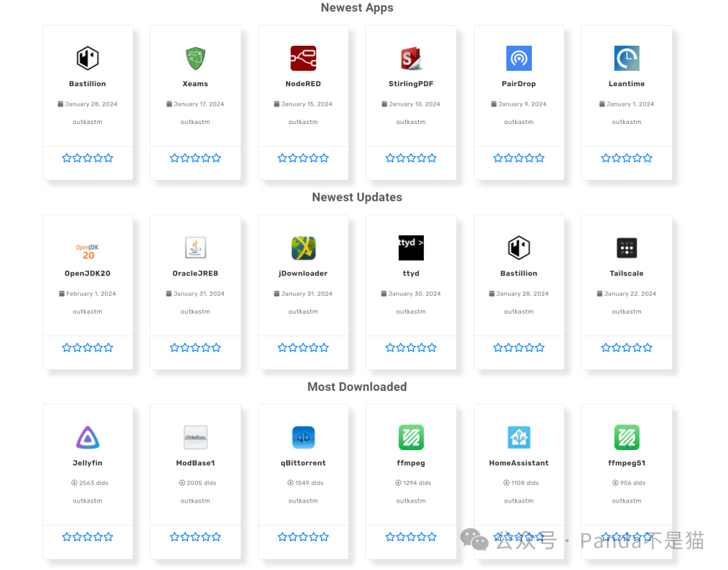Viewport: 728px width, 570px height.
Task: Click the star rating under Jellyfin
Action: point(87,536)
